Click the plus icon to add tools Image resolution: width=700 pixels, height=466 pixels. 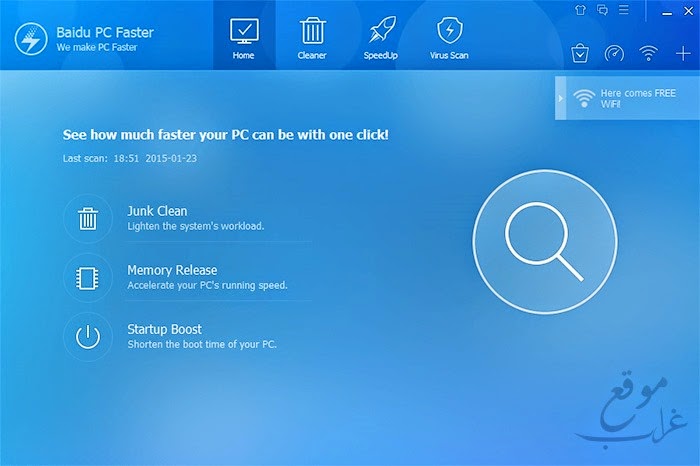tap(683, 54)
